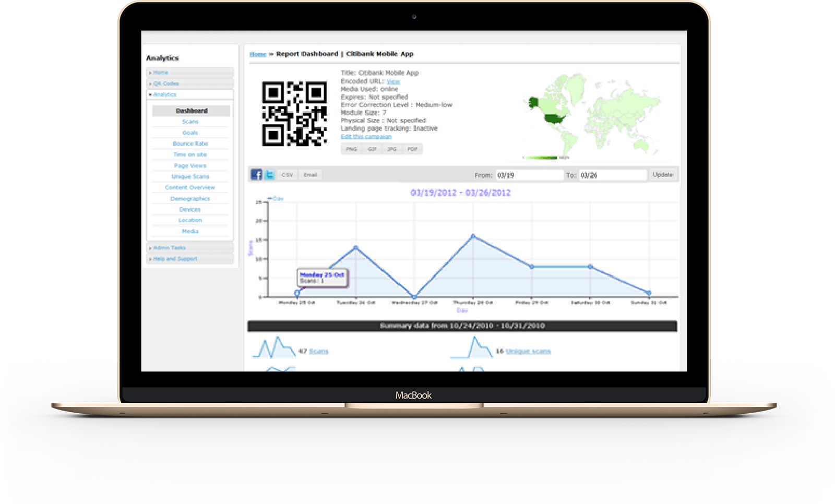Screen dimensions: 835x504
Task: Download the QR code as PNG
Action: pyautogui.click(x=351, y=149)
